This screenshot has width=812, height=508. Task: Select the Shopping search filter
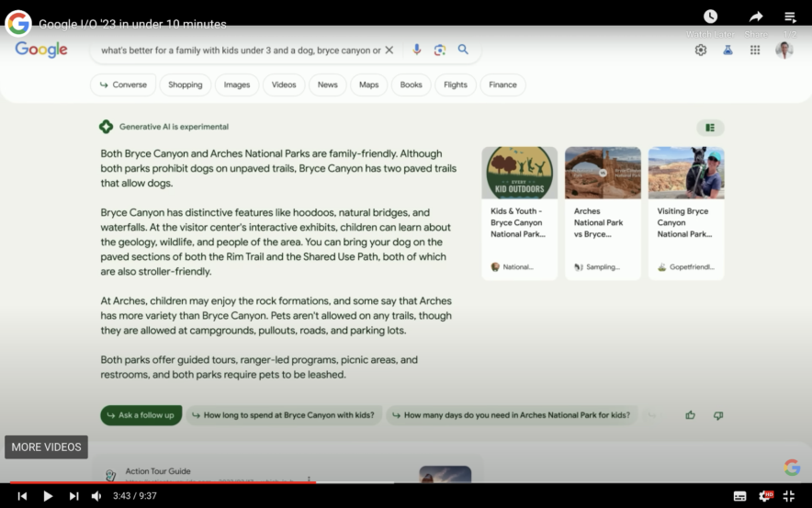coord(185,85)
